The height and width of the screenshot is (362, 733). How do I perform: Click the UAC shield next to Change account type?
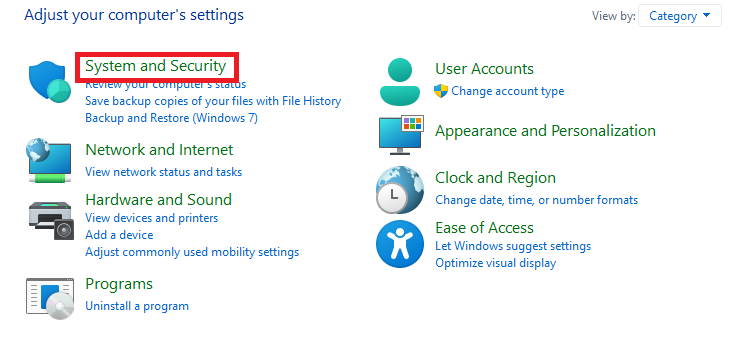pos(441,91)
